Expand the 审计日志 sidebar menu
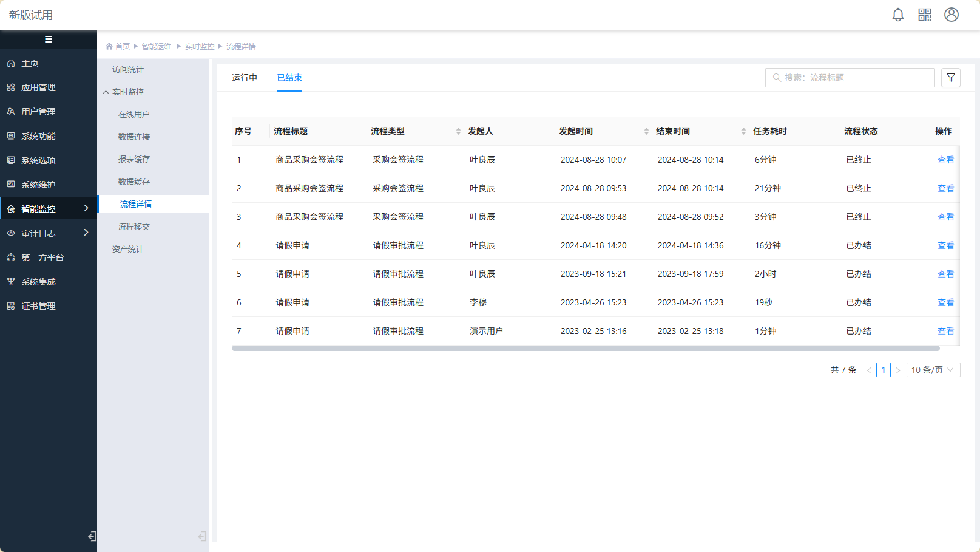Viewport: 980px width, 552px height. click(49, 233)
